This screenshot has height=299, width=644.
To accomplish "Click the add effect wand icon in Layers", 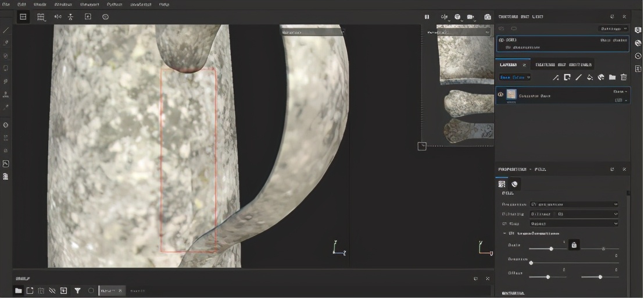I will pos(556,77).
